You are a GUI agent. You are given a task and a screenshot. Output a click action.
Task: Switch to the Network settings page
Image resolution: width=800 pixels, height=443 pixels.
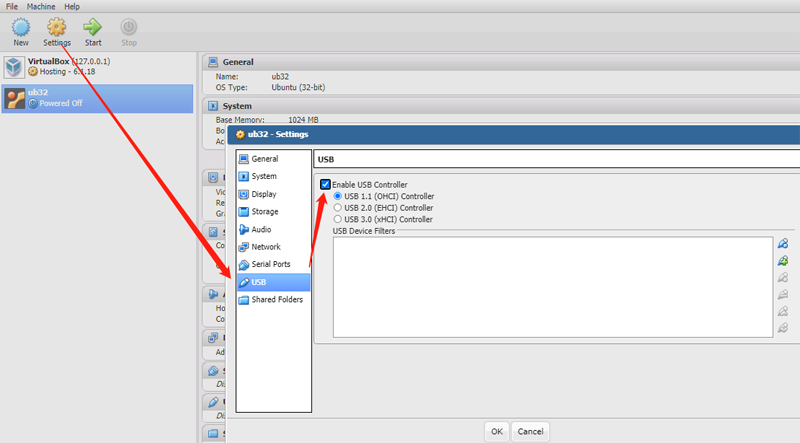pyautogui.click(x=273, y=247)
